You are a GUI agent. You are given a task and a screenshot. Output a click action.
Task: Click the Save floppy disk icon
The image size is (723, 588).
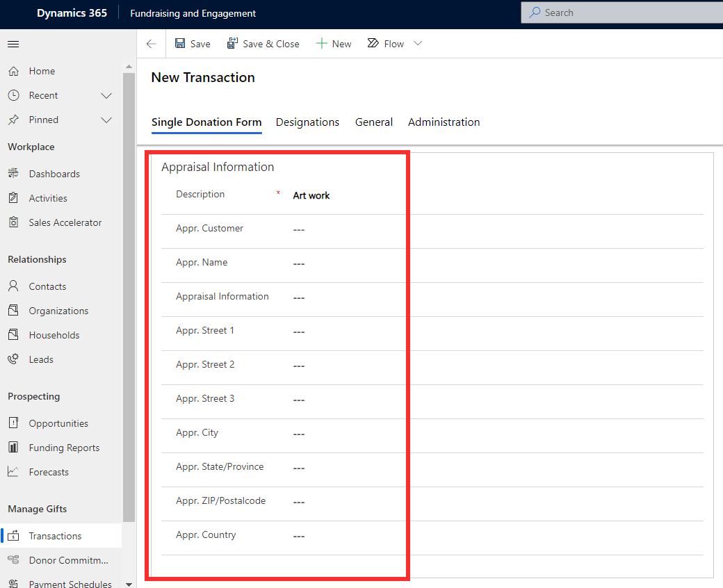coord(180,43)
